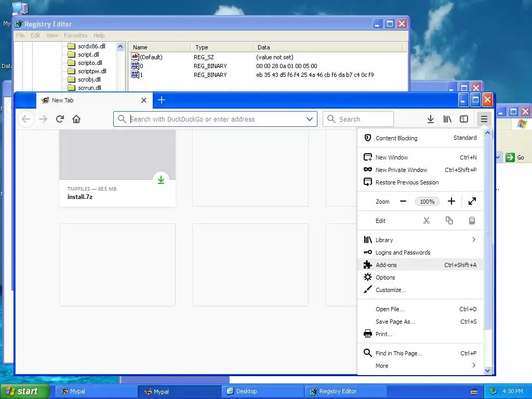Open the address bar history dropdown
Viewport: 532px width, 399px height.
click(310, 119)
